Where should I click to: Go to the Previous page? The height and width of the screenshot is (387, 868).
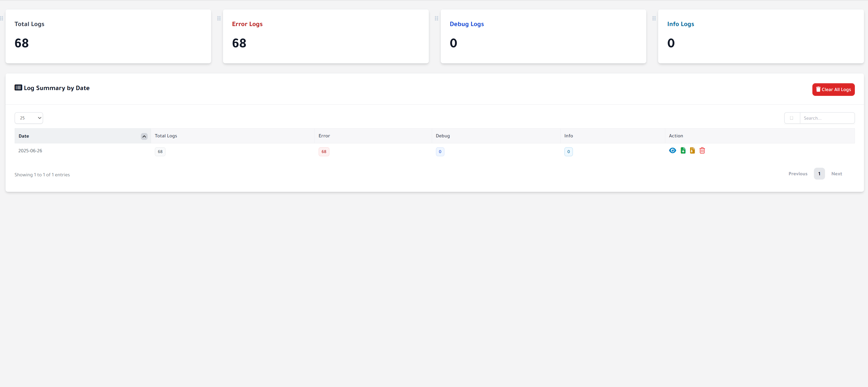tap(797, 174)
